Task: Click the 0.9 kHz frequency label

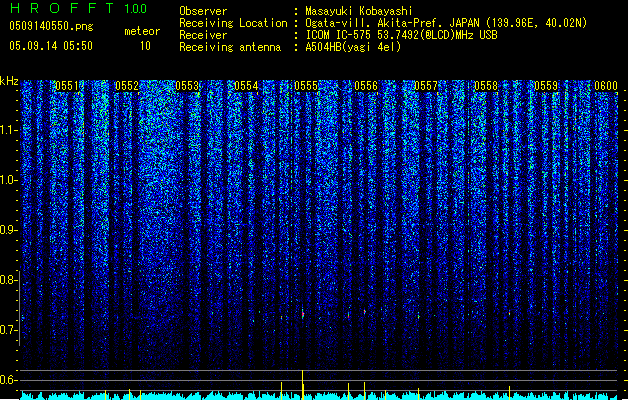Action: pyautogui.click(x=8, y=230)
